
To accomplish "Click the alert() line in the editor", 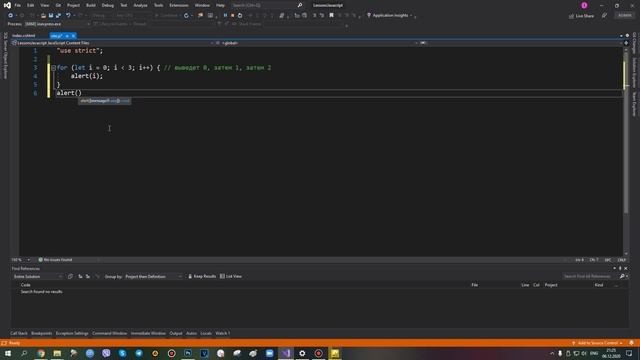I will click(x=69, y=93).
